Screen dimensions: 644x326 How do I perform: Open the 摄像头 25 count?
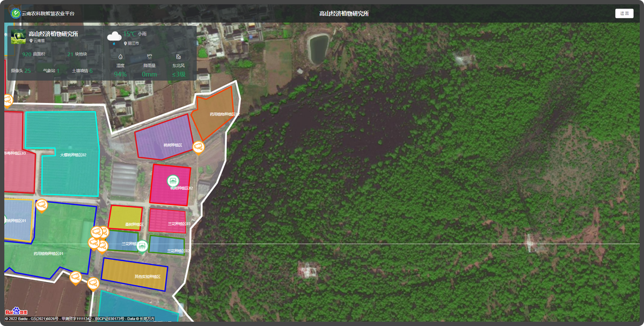pos(21,71)
